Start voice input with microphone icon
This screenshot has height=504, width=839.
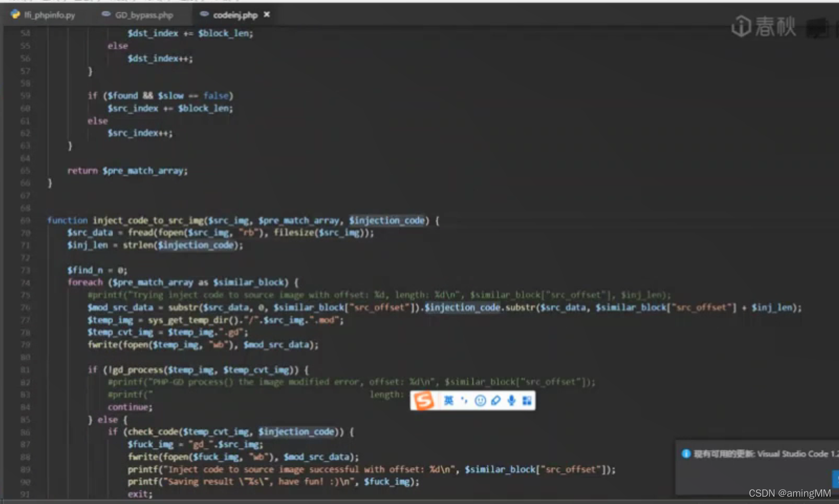[511, 401]
